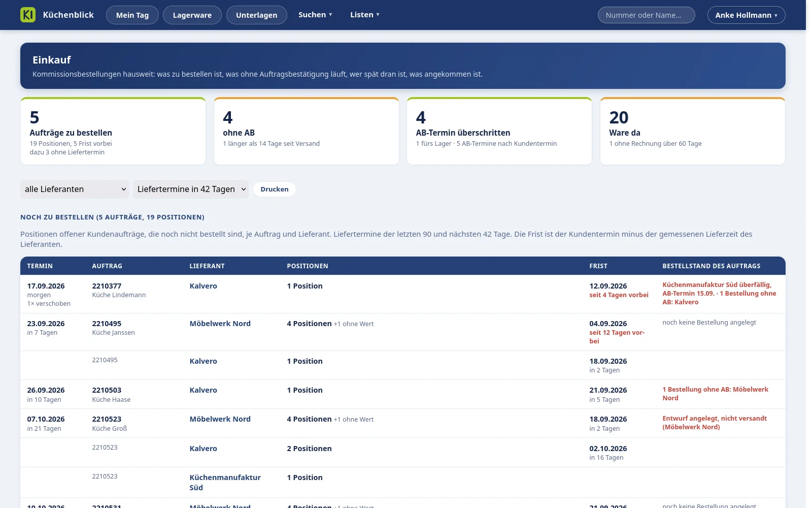Select the Aufträge zu bestellen card
The width and height of the screenshot is (812, 508).
pyautogui.click(x=113, y=131)
